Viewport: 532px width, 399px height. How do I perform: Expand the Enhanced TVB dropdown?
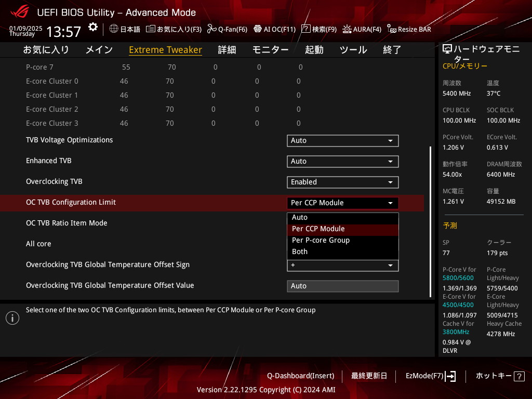(x=342, y=162)
